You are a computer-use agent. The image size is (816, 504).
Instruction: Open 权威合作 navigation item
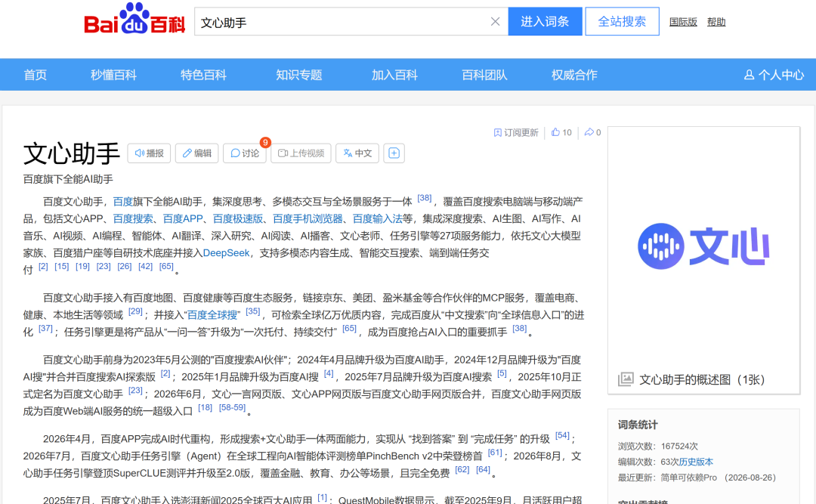pyautogui.click(x=574, y=75)
